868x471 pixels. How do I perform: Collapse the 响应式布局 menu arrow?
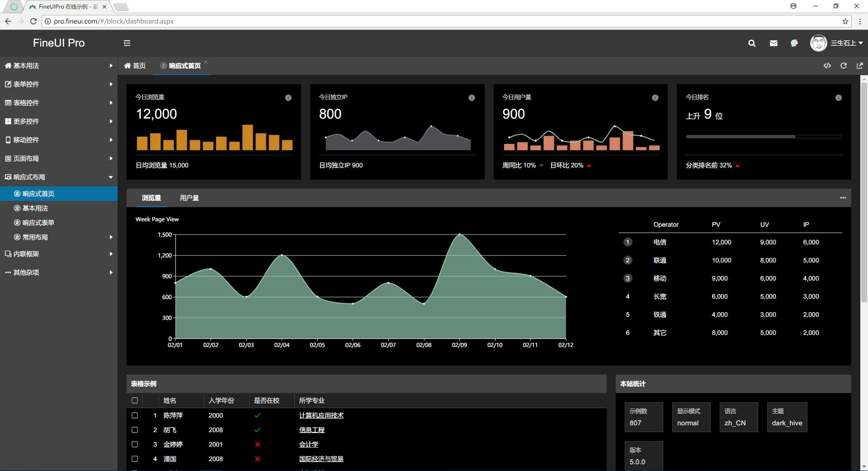[x=111, y=177]
